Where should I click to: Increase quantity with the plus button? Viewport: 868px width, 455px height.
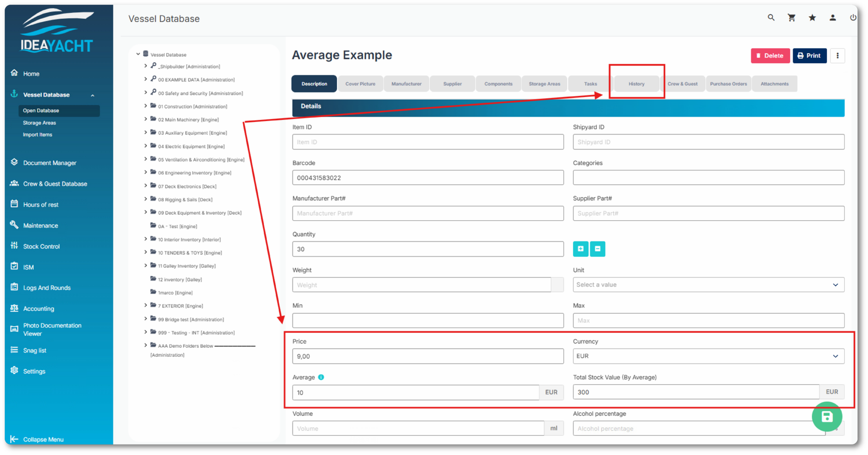[x=580, y=249]
